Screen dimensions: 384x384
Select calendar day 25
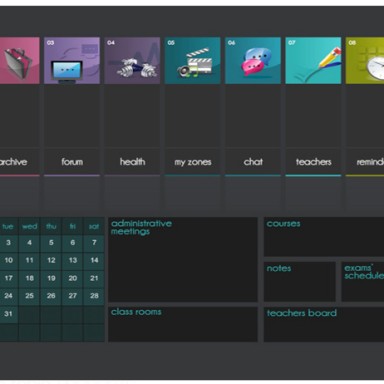point(29,296)
